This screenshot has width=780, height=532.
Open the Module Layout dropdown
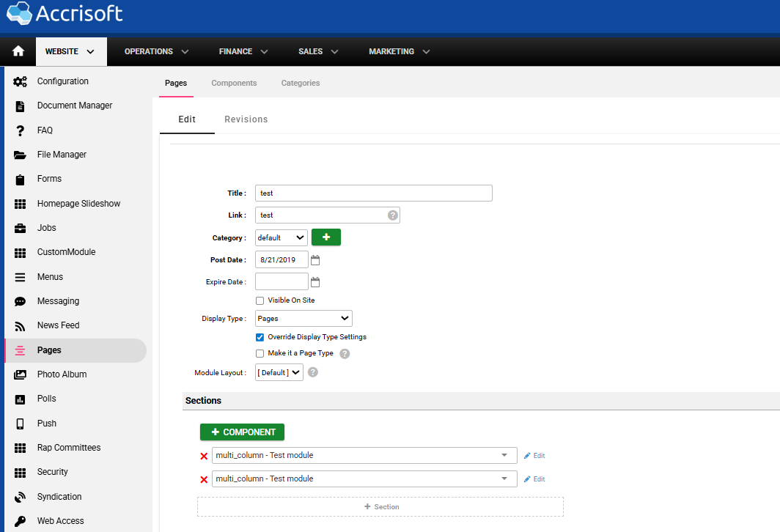click(279, 372)
